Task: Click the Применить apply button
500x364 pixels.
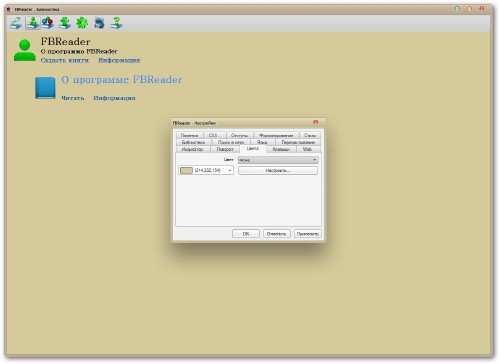Action: coord(308,234)
